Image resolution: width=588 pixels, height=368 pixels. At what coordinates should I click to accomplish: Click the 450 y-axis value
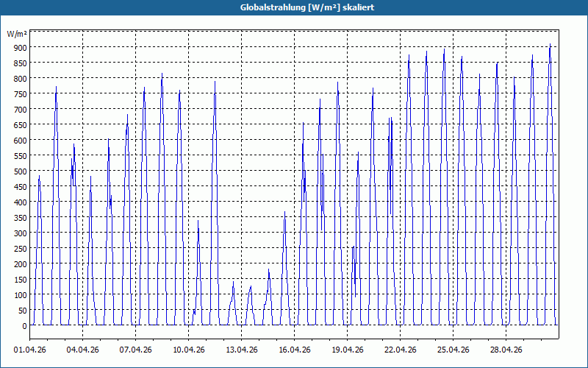click(x=21, y=187)
